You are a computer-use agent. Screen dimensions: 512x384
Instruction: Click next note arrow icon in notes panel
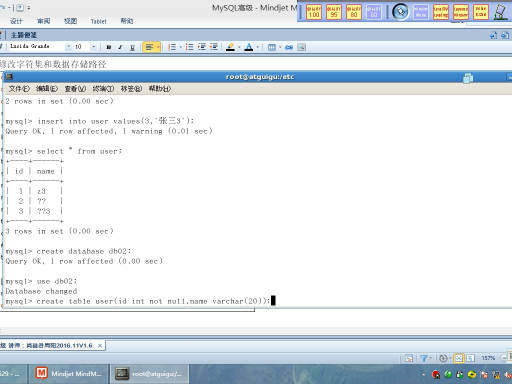[x=505, y=35]
